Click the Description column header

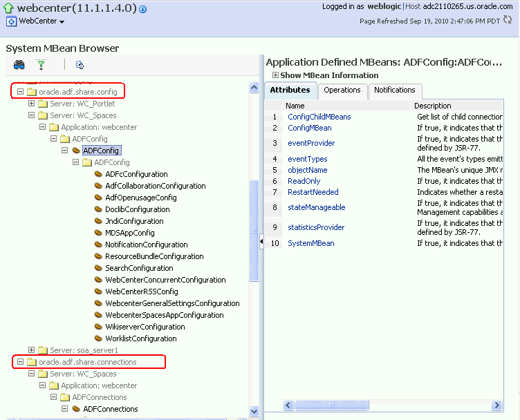tap(457, 106)
